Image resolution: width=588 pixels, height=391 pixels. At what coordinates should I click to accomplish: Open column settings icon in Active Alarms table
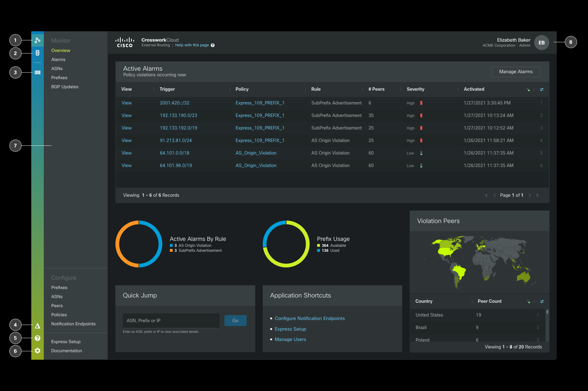pos(542,89)
